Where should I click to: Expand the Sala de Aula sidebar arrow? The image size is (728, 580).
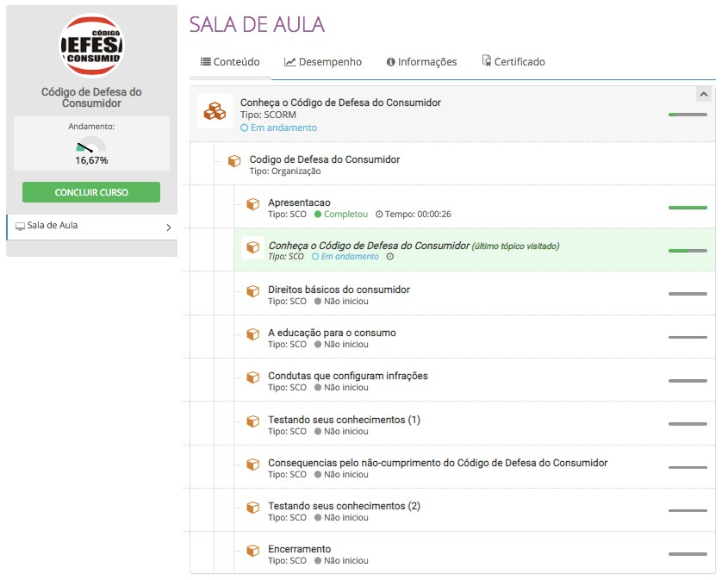click(x=168, y=228)
